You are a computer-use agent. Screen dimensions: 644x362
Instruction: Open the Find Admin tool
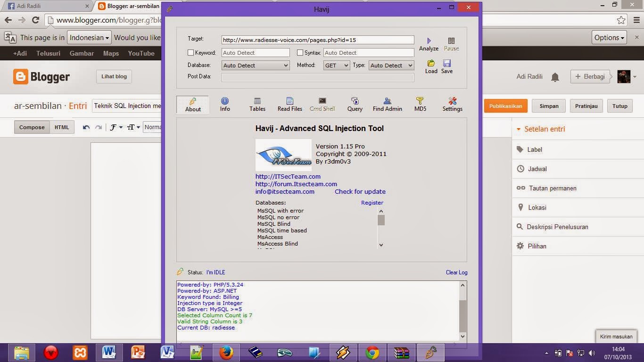click(x=388, y=105)
